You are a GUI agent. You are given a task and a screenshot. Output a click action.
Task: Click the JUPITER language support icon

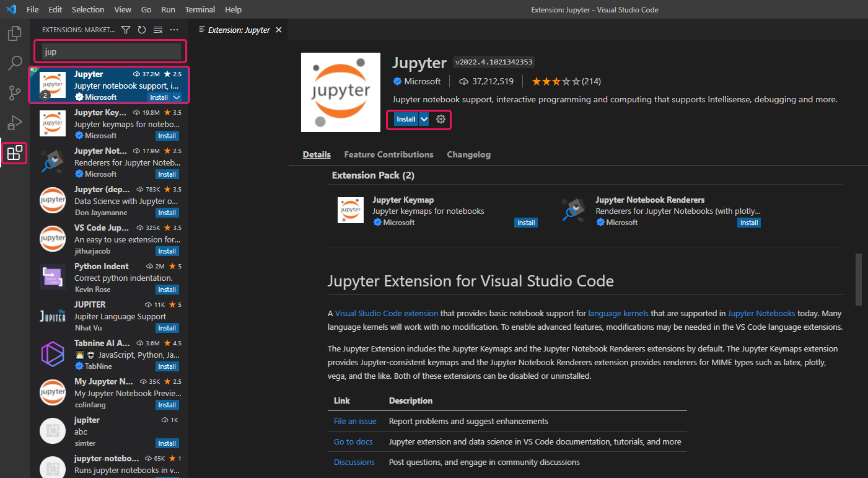(53, 316)
